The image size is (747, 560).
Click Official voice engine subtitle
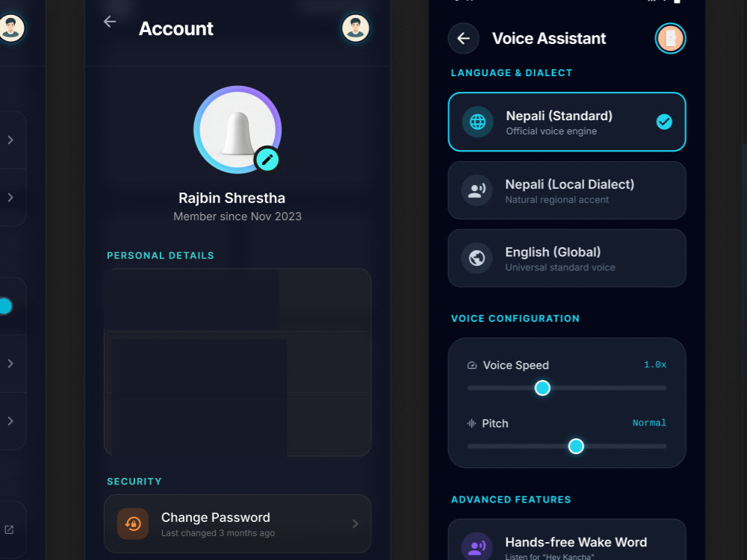(551, 131)
